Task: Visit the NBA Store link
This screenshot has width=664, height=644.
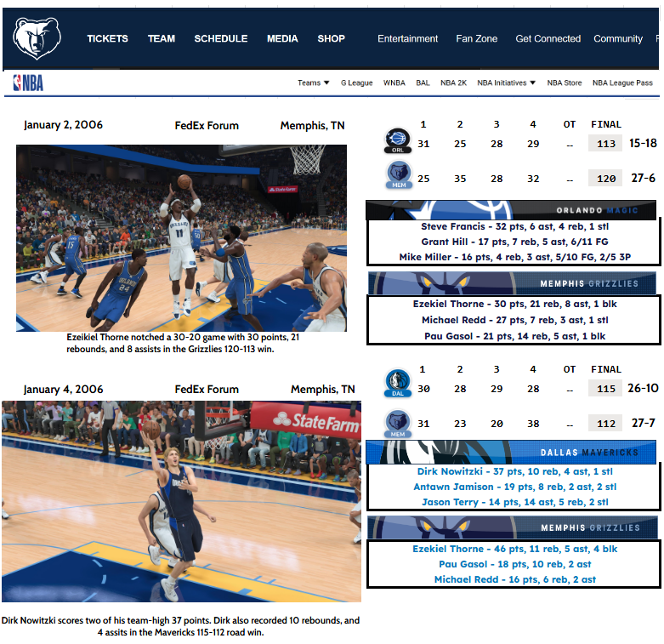Action: point(565,83)
